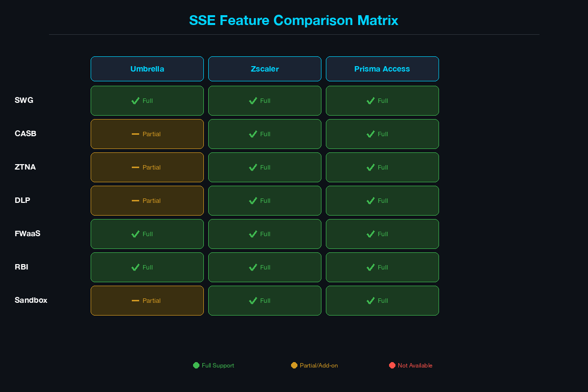Click the checkmark in Zscaler SWG cell
588x392 pixels.
point(253,100)
